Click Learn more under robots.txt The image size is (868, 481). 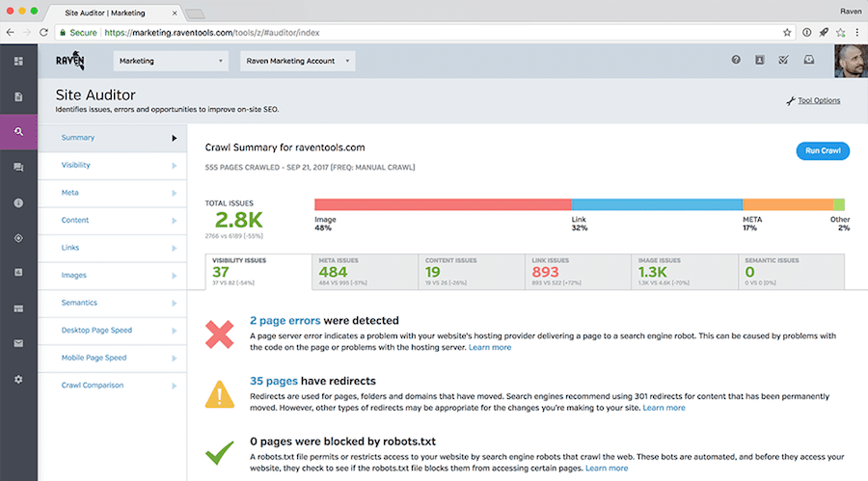point(607,468)
